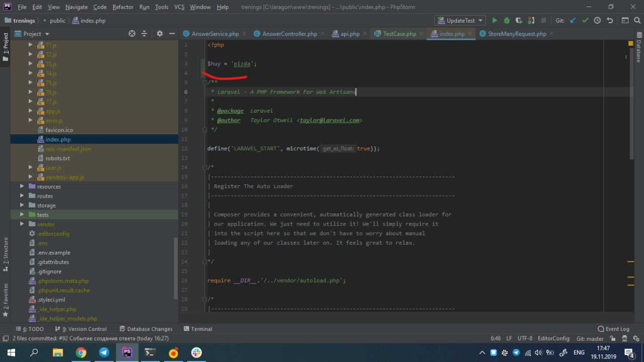644x362 pixels.
Task: Run with coverage icon
Action: click(519, 21)
